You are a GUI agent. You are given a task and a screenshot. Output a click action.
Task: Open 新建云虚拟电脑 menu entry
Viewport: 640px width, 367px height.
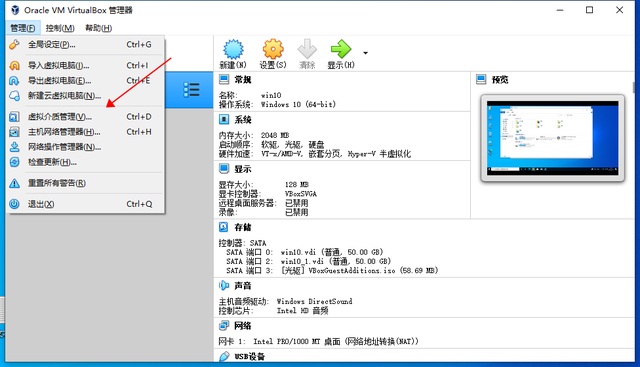click(85, 96)
